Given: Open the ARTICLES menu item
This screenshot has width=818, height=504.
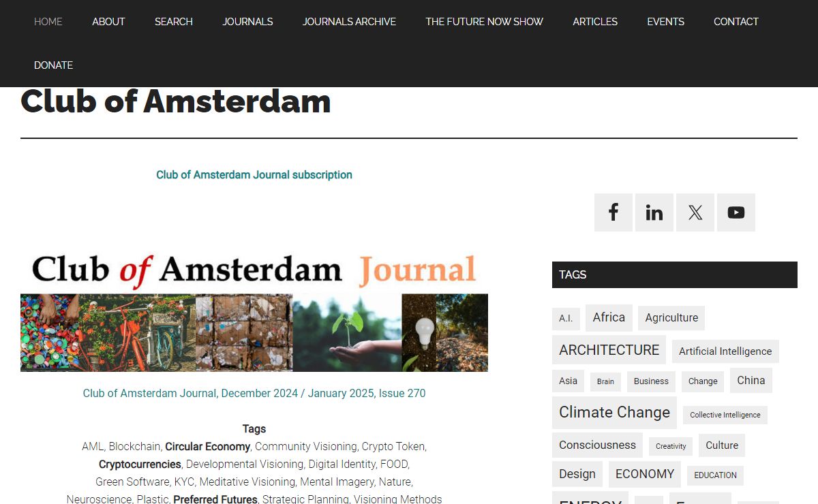Looking at the screenshot, I should click(595, 22).
